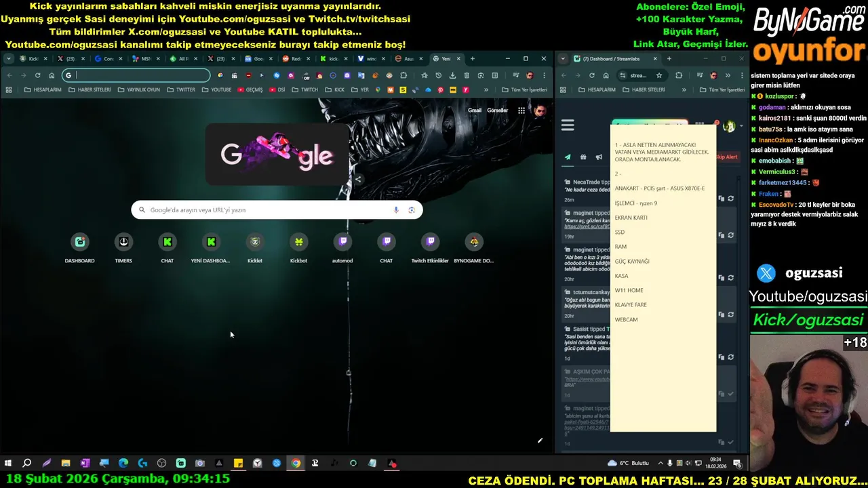Screen dimensions: 868x488
Task: Open the GEÇMİŞ YouTube bookmark
Action: click(250, 89)
